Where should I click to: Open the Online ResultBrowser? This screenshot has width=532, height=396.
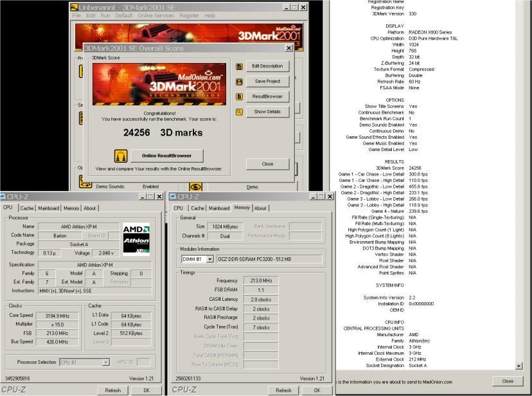click(x=166, y=156)
